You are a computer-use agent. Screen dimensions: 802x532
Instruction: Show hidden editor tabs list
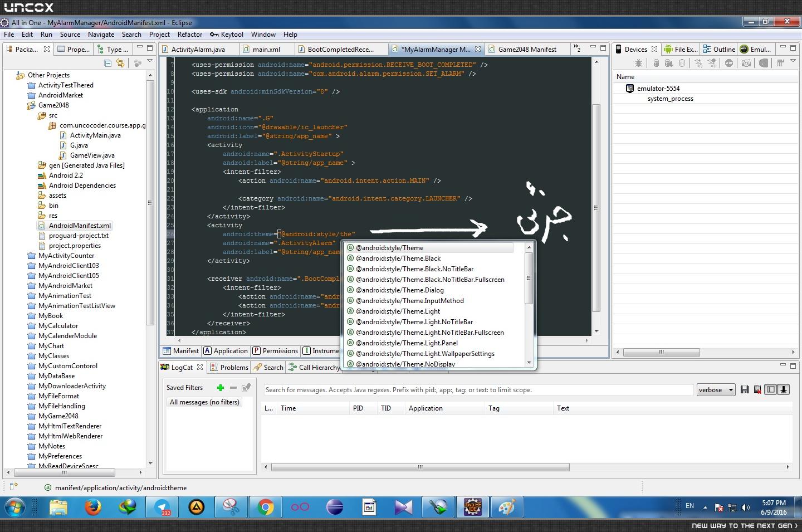point(577,49)
